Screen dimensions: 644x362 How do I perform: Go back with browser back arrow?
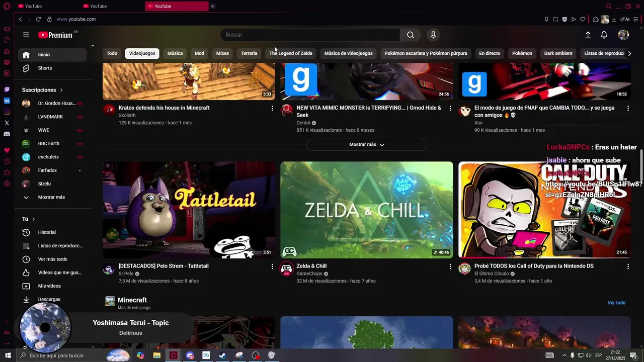[20, 19]
